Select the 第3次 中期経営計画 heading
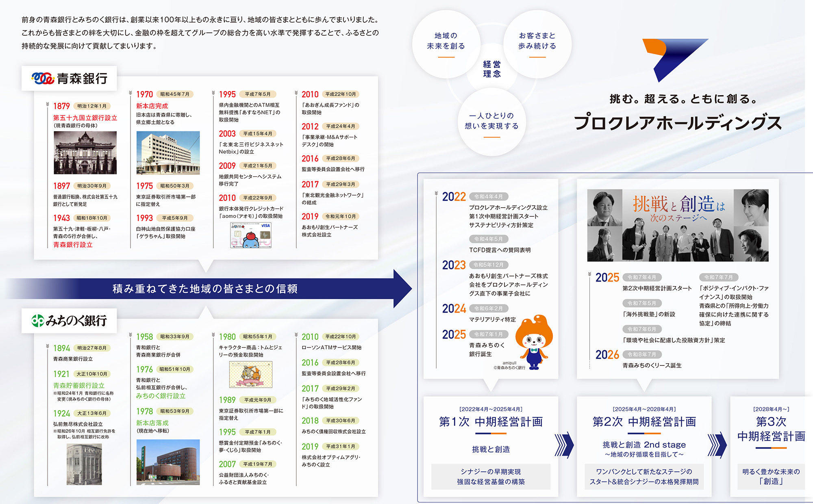Screen dimensions: 813x504 pyautogui.click(x=771, y=429)
